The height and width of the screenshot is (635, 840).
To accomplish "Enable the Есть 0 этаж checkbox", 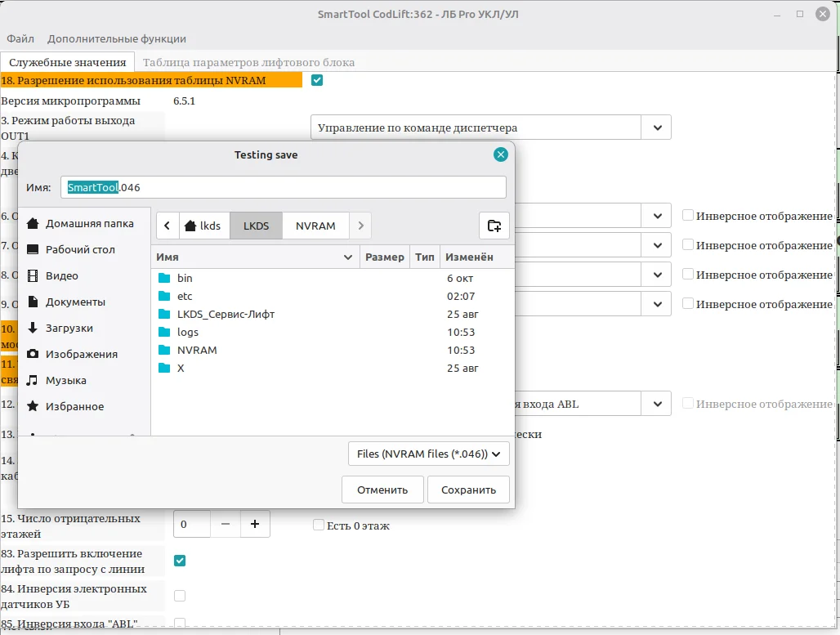I will tap(318, 525).
